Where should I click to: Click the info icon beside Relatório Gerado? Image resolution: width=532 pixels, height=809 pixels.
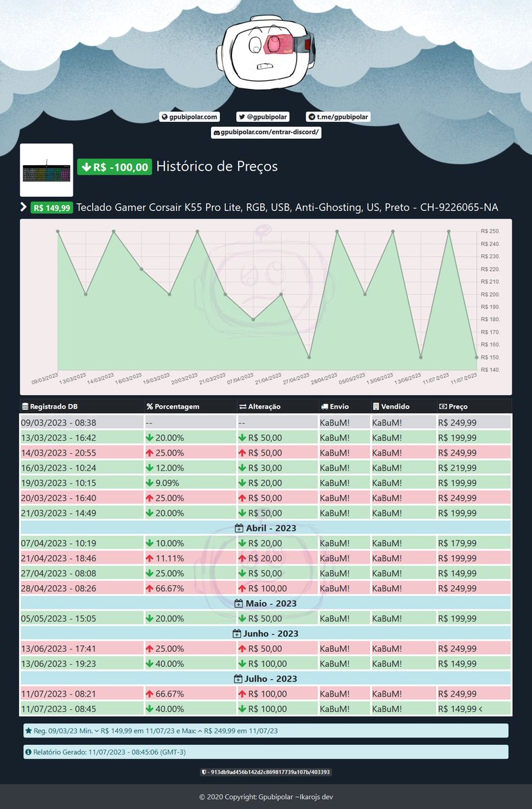pos(28,752)
